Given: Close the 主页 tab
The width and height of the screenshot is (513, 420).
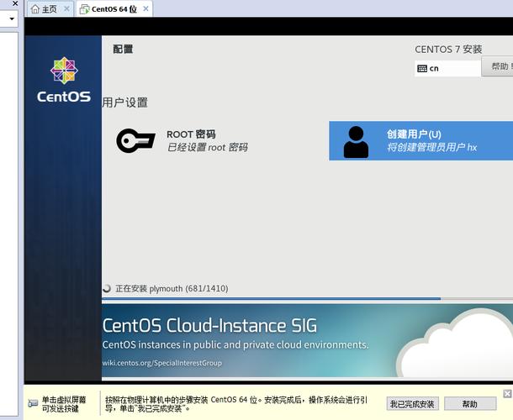Looking at the screenshot, I should coord(66,9).
